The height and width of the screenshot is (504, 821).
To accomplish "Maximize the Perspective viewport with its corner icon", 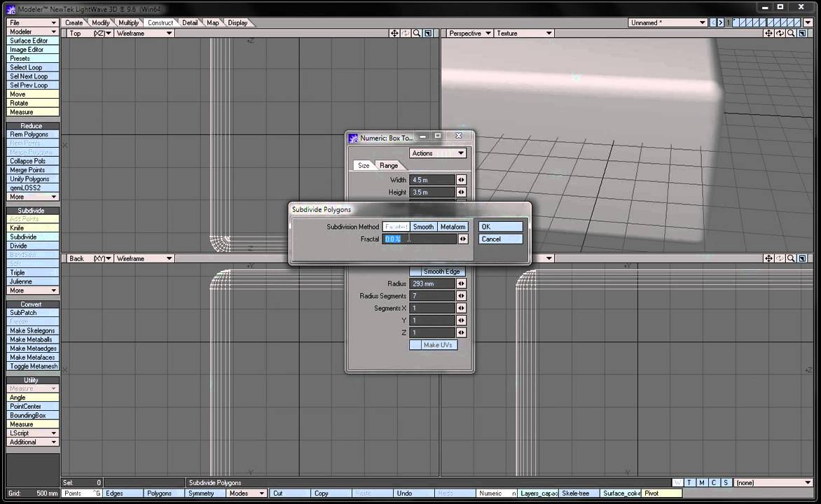I will (802, 33).
